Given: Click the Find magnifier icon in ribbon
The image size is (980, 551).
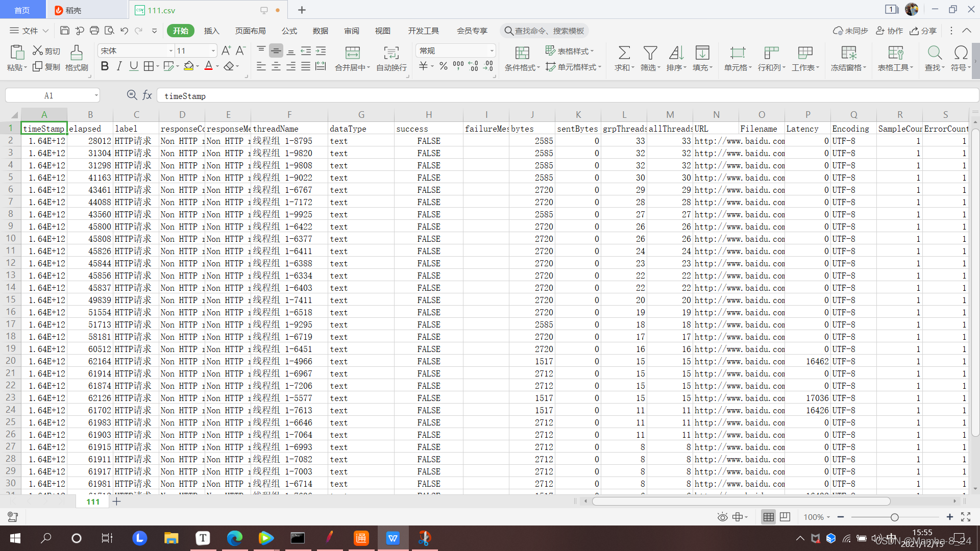Looking at the screenshot, I should pos(934,53).
